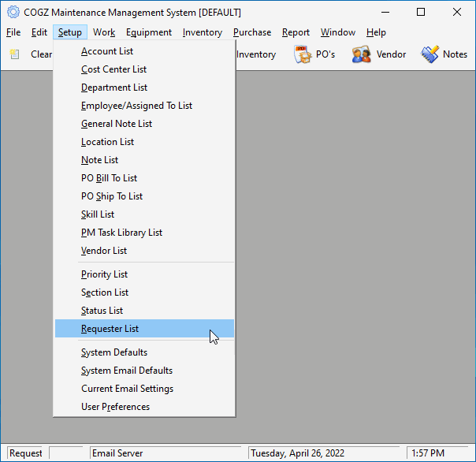Select Employee/Assigned To List

[x=144, y=106]
